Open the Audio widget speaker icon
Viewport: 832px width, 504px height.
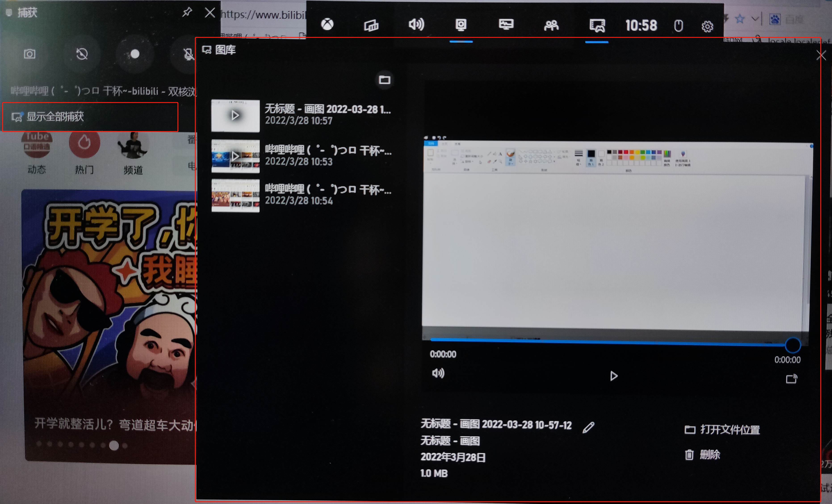[x=416, y=25]
